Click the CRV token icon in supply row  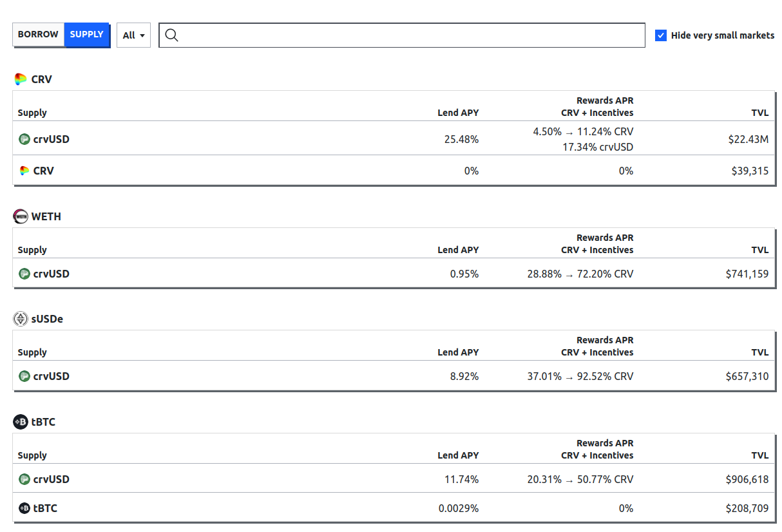(24, 171)
